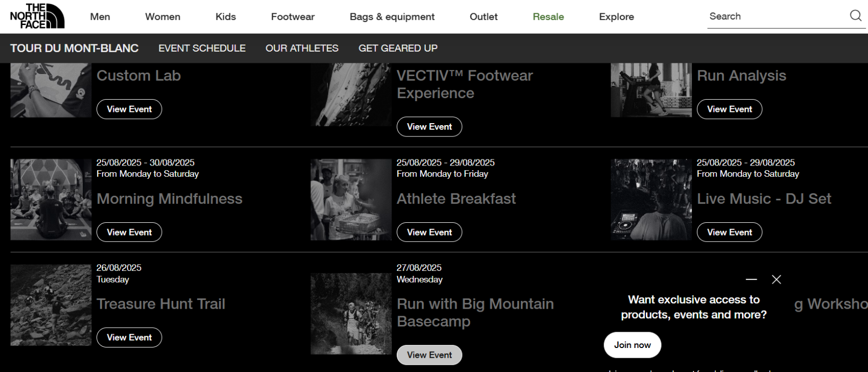Image resolution: width=868 pixels, height=372 pixels.
Task: Open the Treasure Hunt Trail thumbnail
Action: tap(51, 305)
